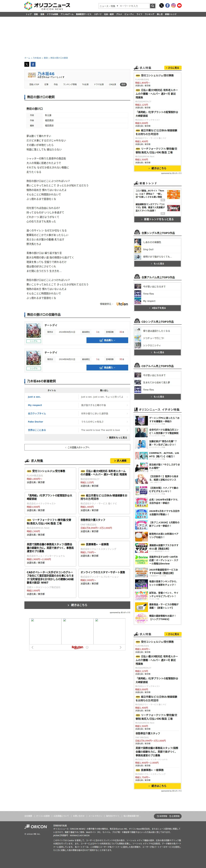Viewport: 206px width, 868px height.
Task: Switch to the ランキング情報 artist tab
Action: pos(70,85)
